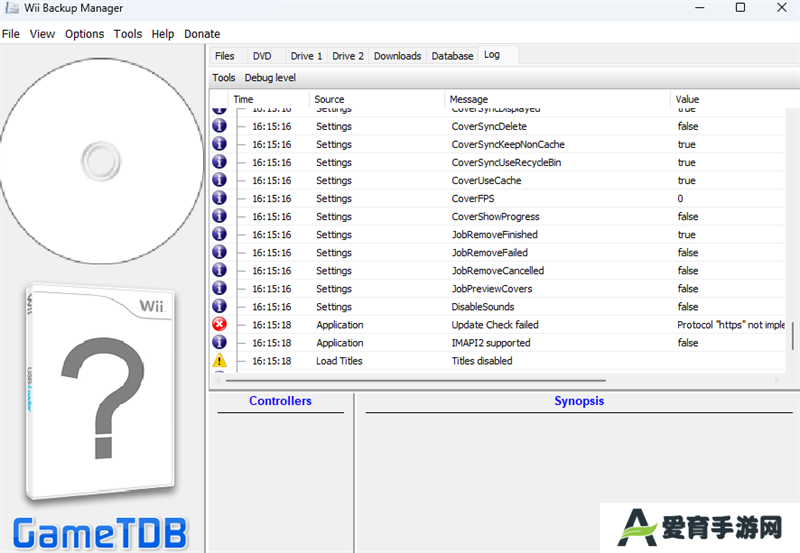Click the horizontal log scrollbar
Screen dimensions: 800x553
415,380
